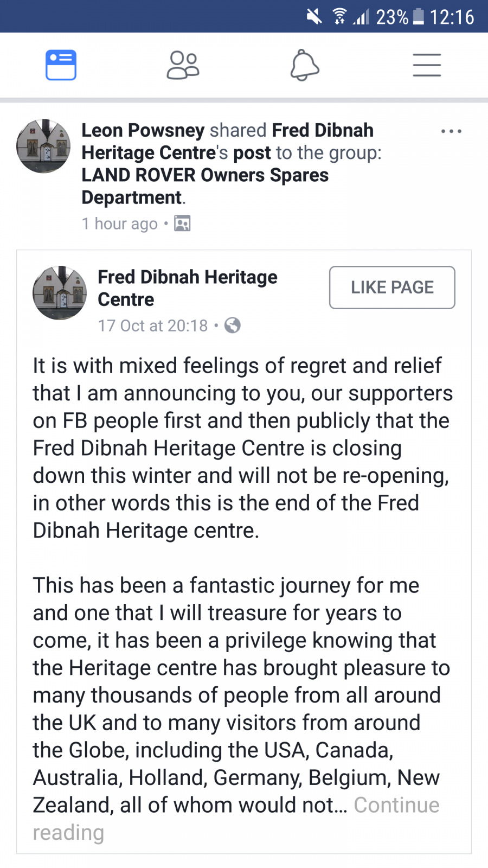Tap the battery icon in status bar
The image size is (488, 868).
tap(418, 17)
